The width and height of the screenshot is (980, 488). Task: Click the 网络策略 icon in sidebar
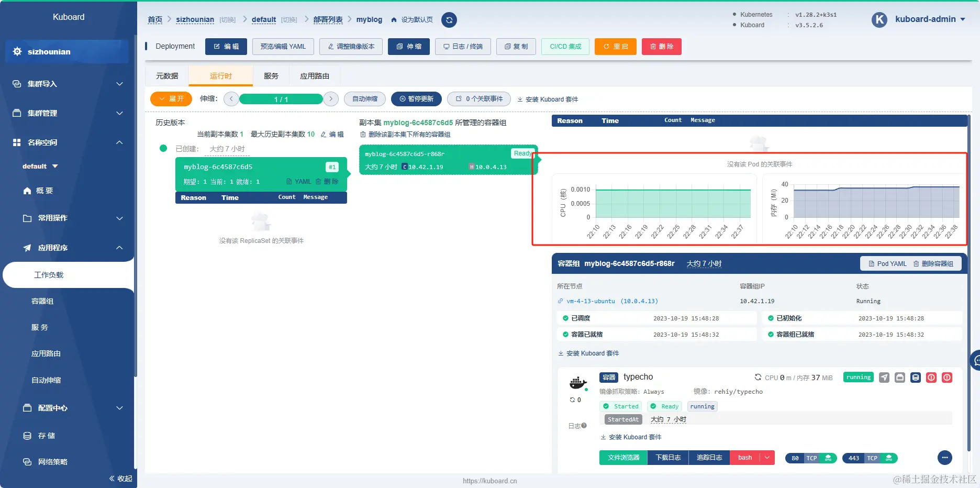coord(27,462)
